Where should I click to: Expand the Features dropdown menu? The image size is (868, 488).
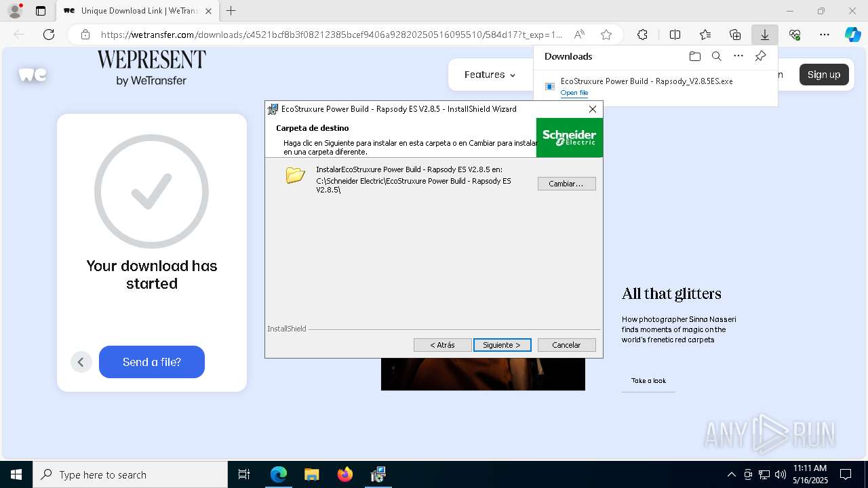click(x=490, y=75)
